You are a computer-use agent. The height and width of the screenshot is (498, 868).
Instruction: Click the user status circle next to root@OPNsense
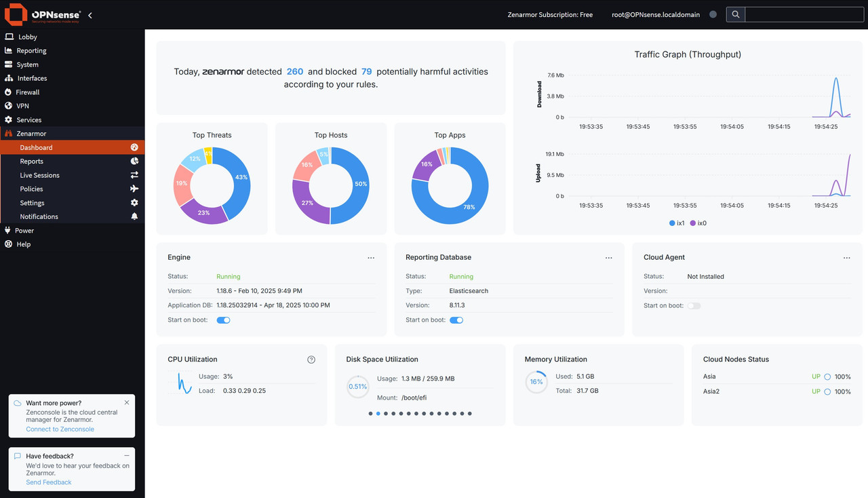[x=713, y=14]
